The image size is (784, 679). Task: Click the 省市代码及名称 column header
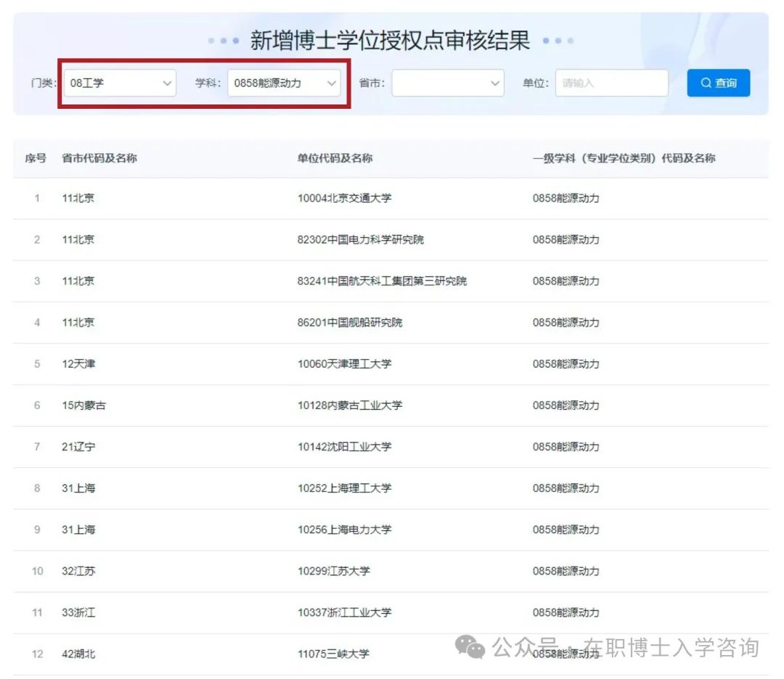pos(99,158)
